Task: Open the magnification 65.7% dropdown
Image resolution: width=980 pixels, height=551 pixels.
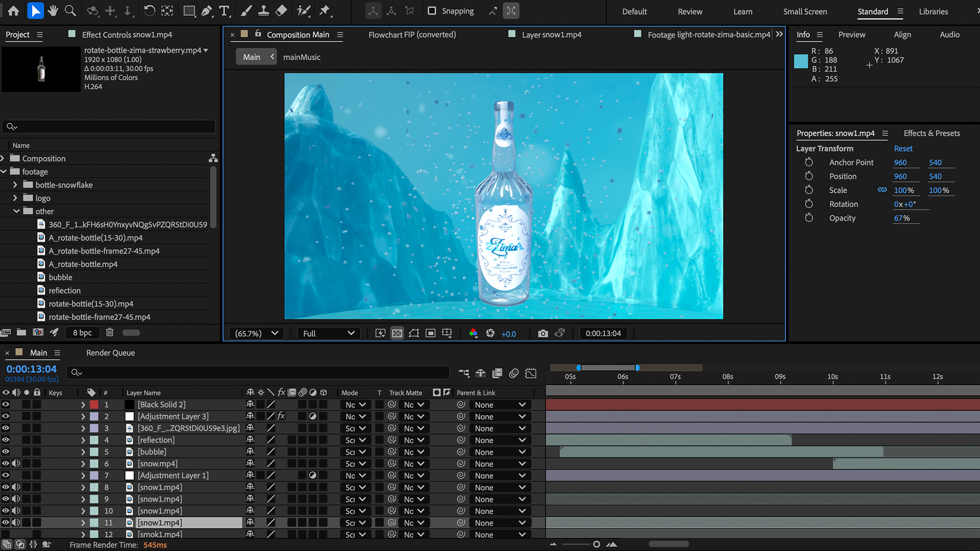Action: [256, 333]
